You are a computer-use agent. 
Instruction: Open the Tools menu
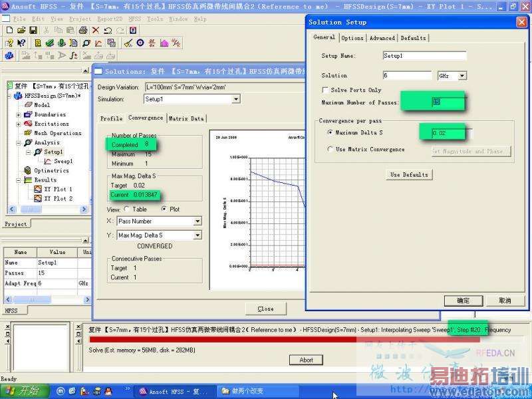[155, 19]
